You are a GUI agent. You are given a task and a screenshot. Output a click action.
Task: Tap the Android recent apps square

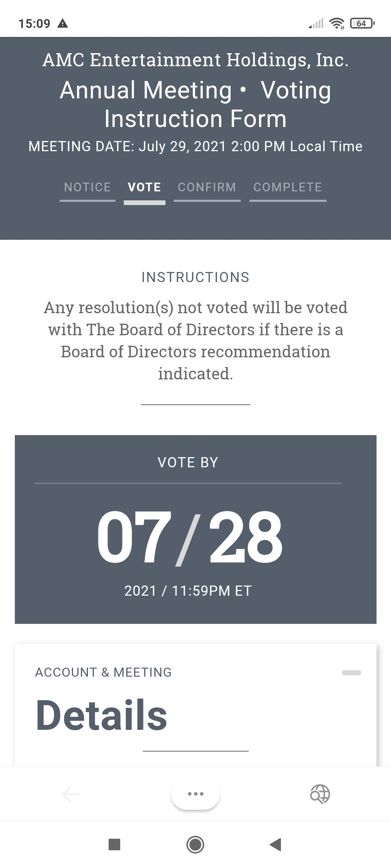click(x=114, y=844)
